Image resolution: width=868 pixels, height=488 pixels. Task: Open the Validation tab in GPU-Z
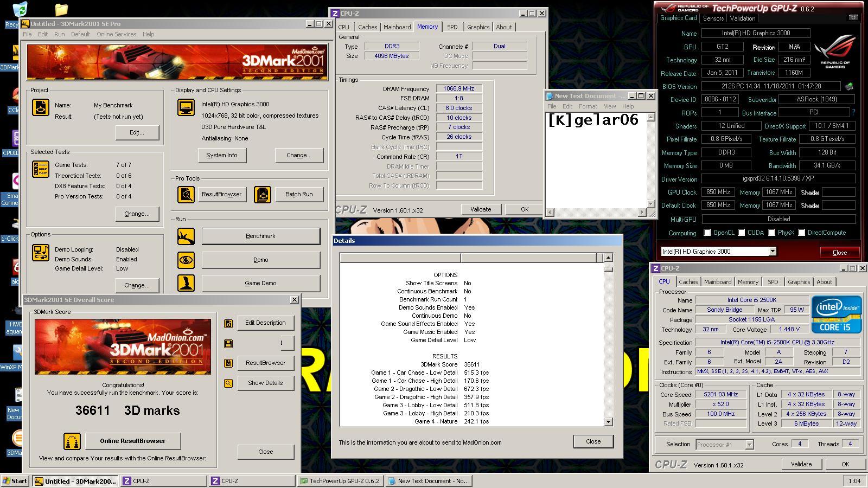pos(743,18)
